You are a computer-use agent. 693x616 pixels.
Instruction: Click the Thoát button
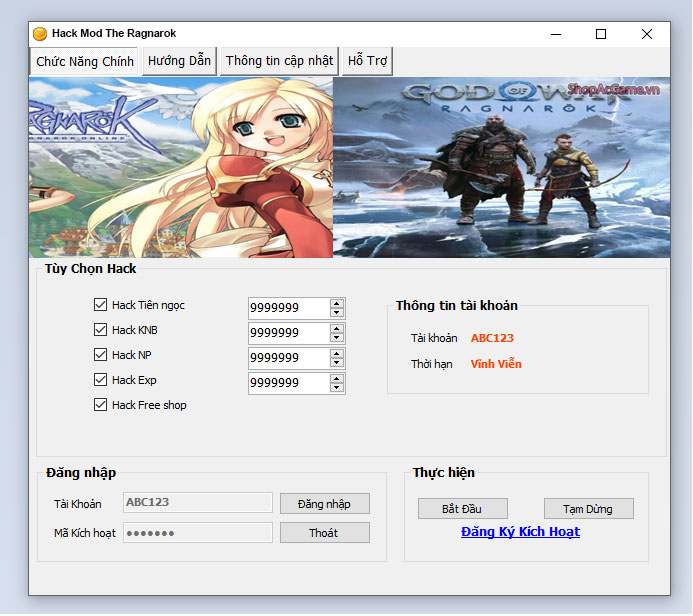325,533
